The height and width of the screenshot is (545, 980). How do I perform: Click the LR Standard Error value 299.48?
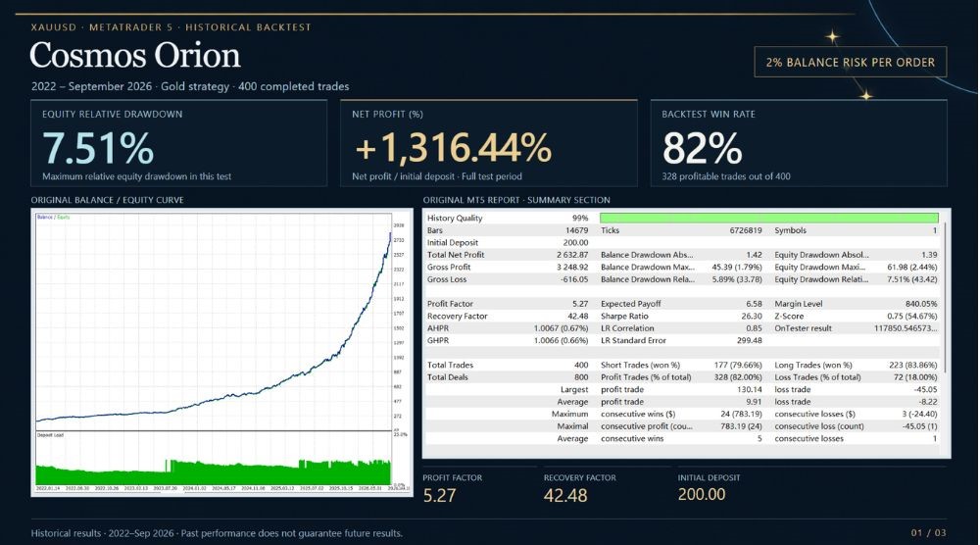pos(750,341)
